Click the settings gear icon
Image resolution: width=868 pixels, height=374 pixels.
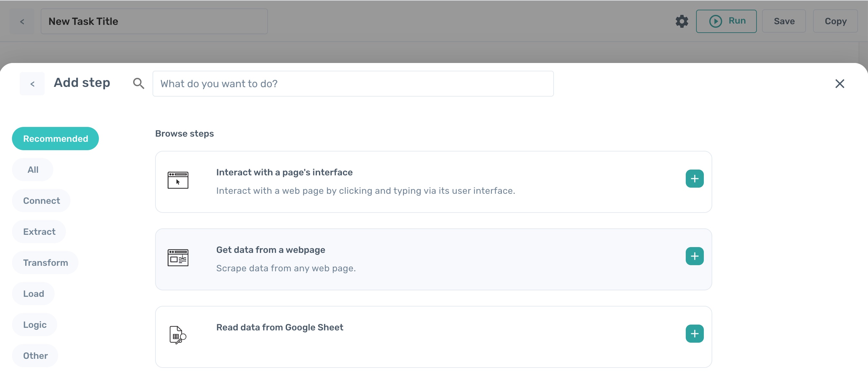pyautogui.click(x=681, y=21)
